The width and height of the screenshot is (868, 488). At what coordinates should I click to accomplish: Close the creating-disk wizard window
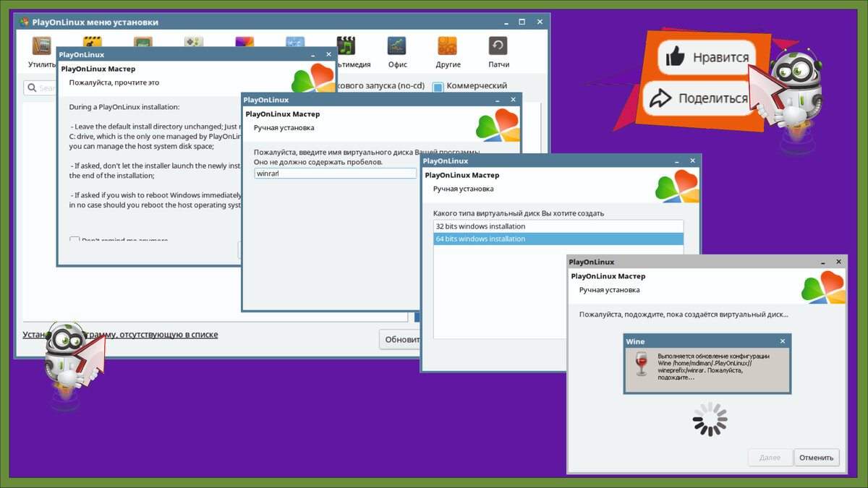838,262
